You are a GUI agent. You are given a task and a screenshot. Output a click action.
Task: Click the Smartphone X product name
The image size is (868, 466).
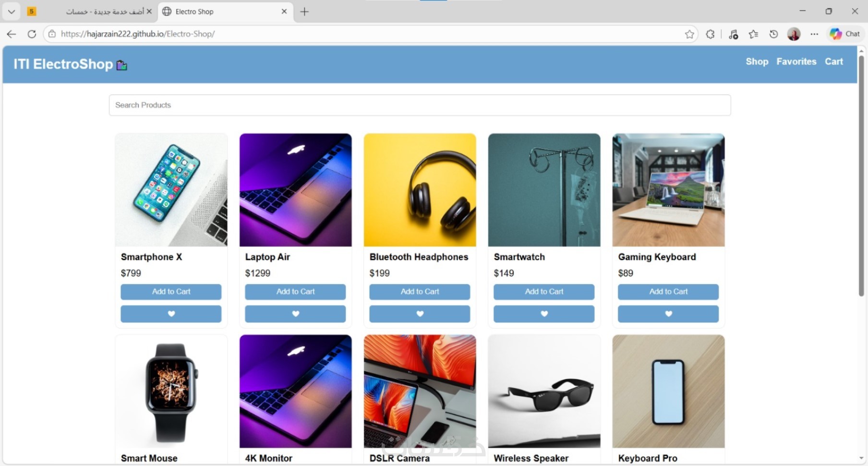point(152,257)
